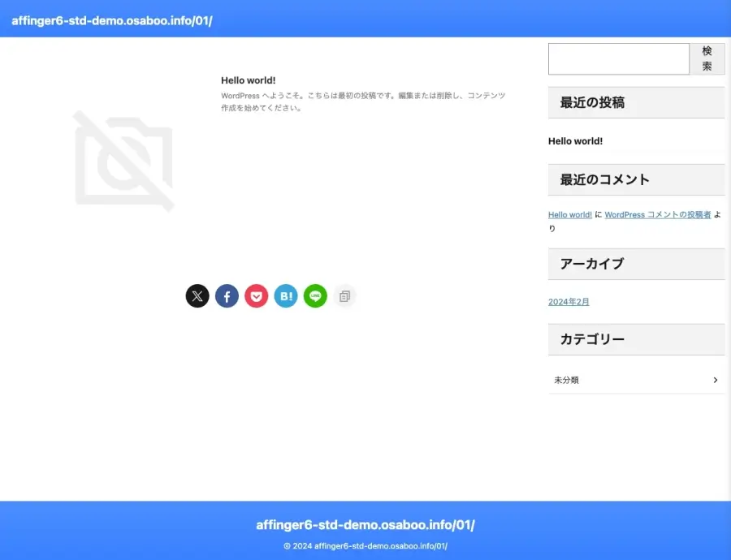The width and height of the screenshot is (731, 560).
Task: Open the 未分類 category chevron
Action: click(716, 380)
